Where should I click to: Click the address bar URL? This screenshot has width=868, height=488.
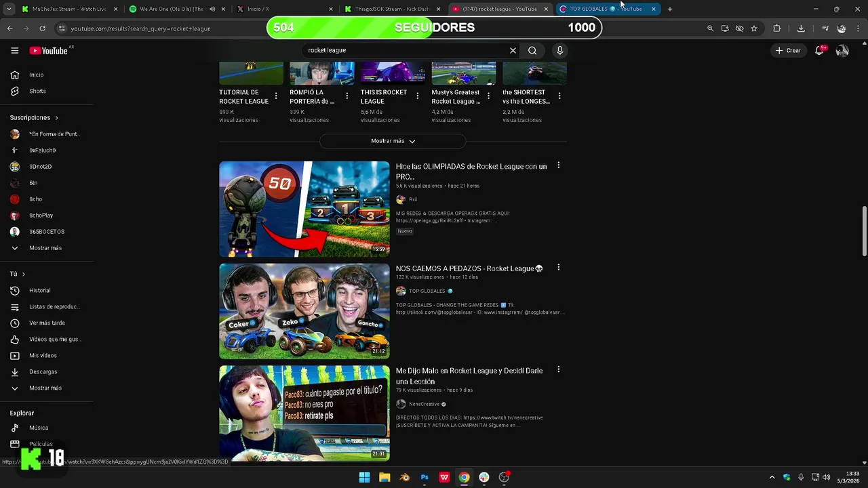(x=140, y=28)
